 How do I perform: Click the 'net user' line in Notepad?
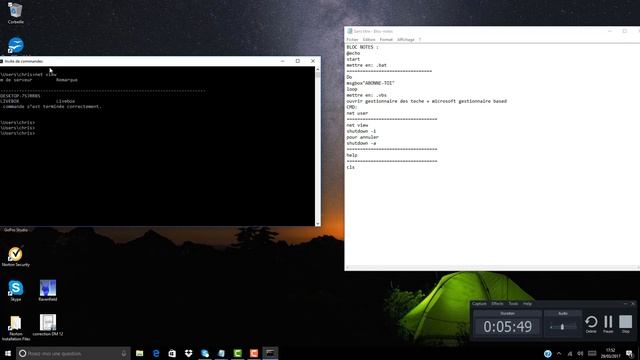(357, 113)
